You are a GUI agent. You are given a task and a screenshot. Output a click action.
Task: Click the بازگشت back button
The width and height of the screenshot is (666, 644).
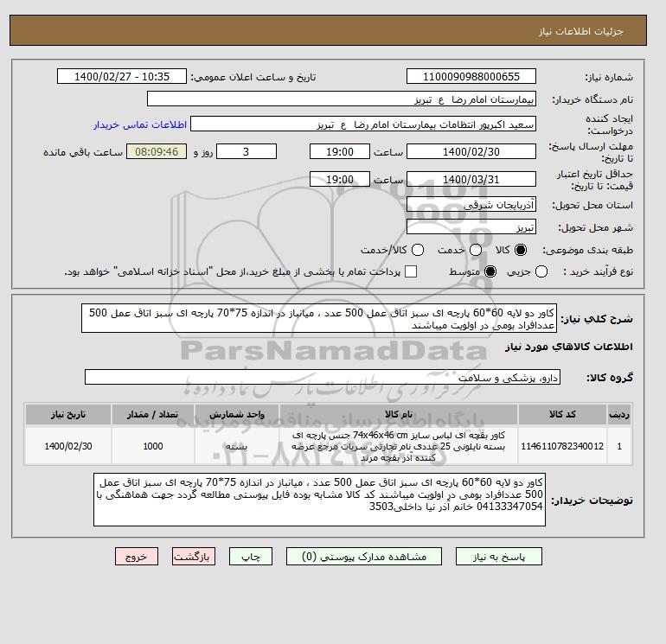click(194, 557)
